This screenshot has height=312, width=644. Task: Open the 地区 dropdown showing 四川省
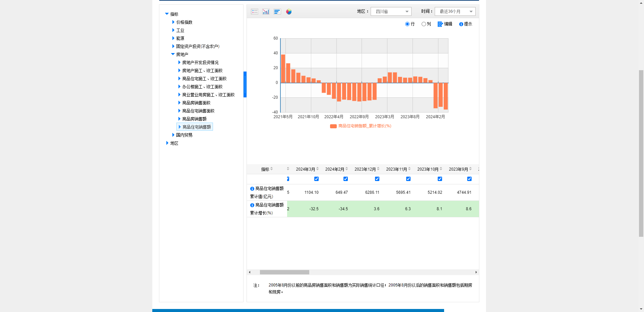pyautogui.click(x=391, y=11)
